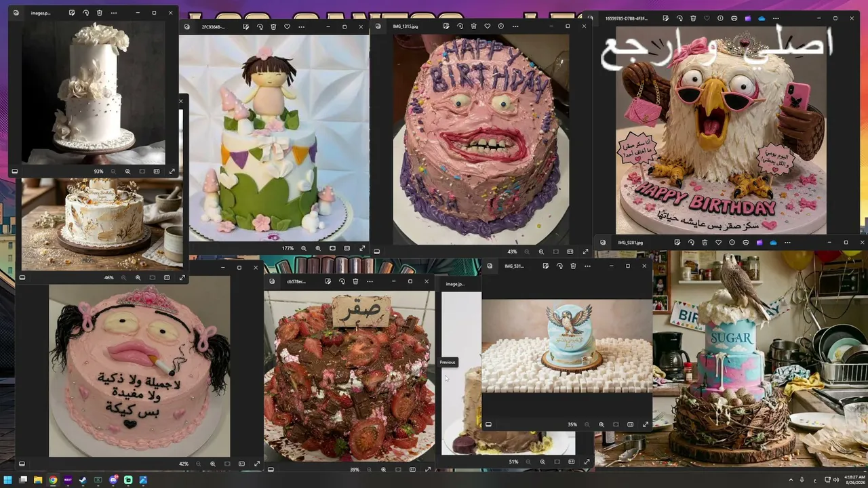Show file info for IMG_1315.jpg
The height and width of the screenshot is (488, 868).
click(501, 26)
